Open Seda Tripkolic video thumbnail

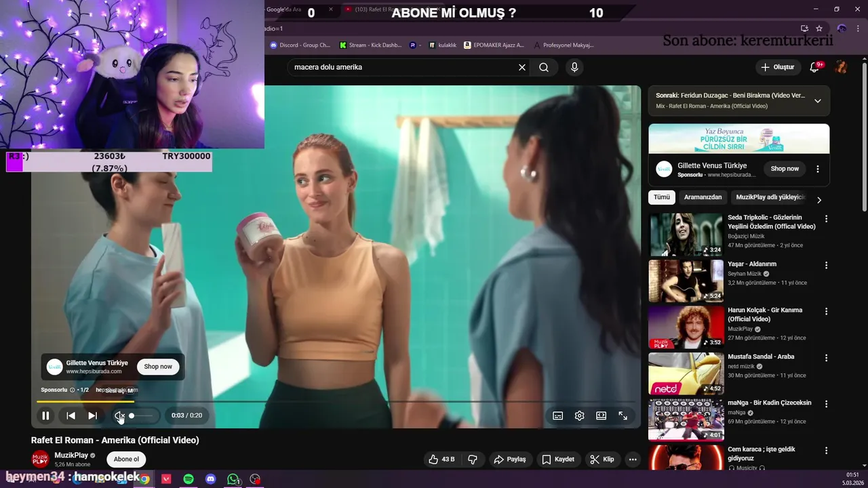pyautogui.click(x=686, y=235)
